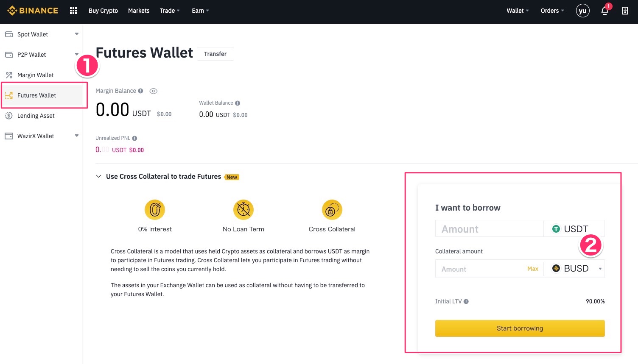Viewport: 638px width, 364px height.
Task: Click Max in the collateral amount field
Action: 532,269
